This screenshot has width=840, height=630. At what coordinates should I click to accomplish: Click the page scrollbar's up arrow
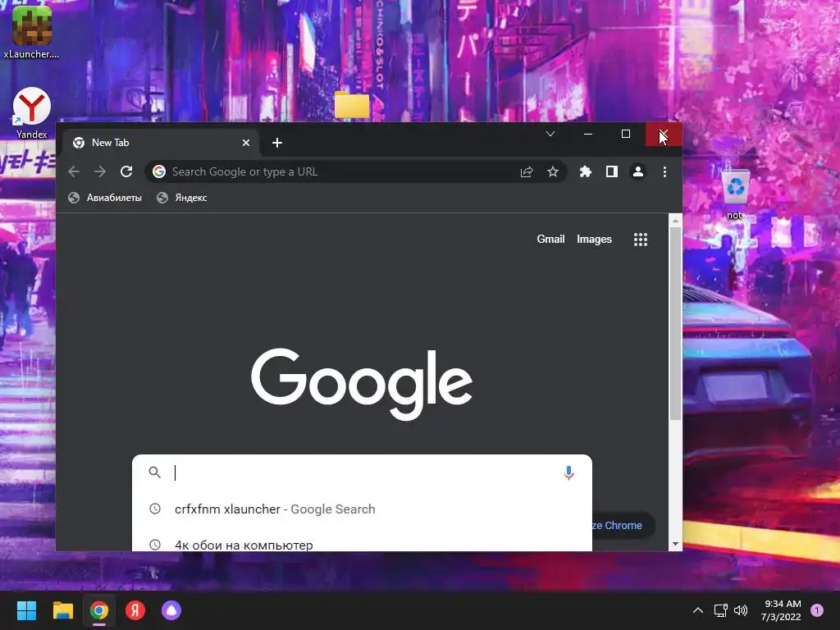tap(676, 220)
